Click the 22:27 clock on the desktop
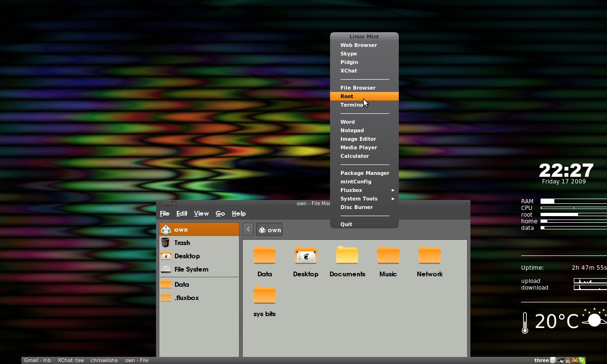Screen dimensions: 607x364 (x=566, y=170)
